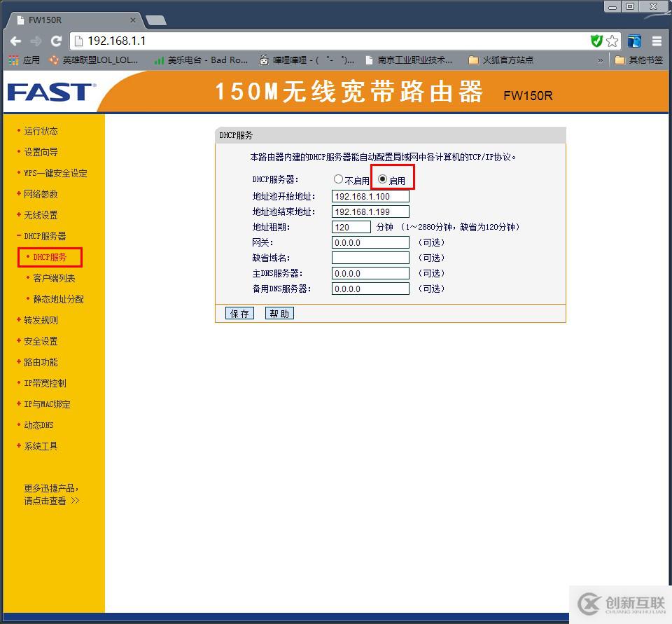Open WPS一键安全设定 menu item
This screenshot has width=672, height=624.
click(55, 173)
